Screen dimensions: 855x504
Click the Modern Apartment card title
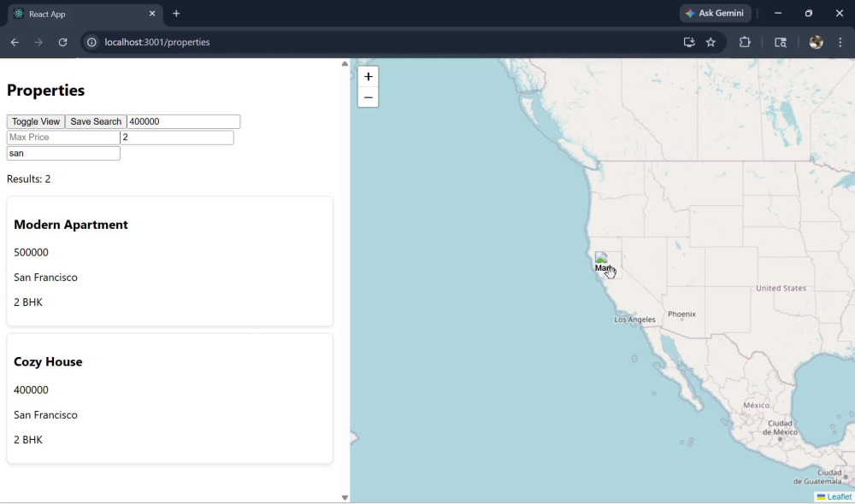tap(71, 225)
